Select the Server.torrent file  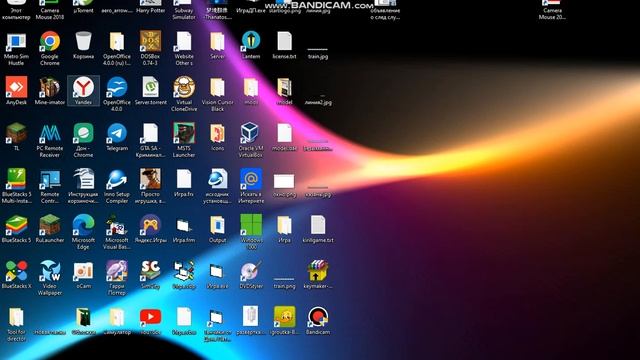(150, 91)
